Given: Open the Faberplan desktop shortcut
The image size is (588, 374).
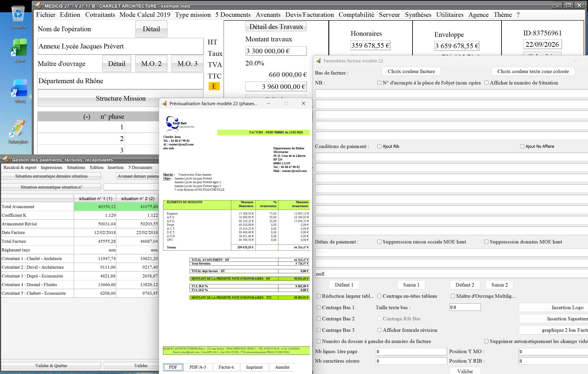Looking at the screenshot, I should 17,128.
